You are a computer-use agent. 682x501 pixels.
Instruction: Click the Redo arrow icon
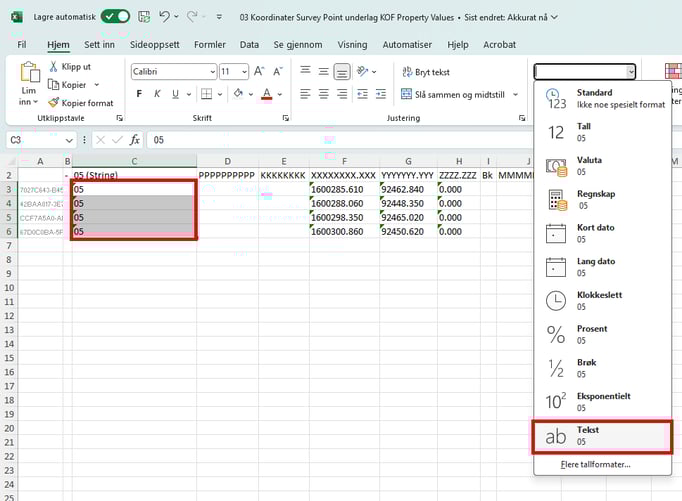coord(192,17)
